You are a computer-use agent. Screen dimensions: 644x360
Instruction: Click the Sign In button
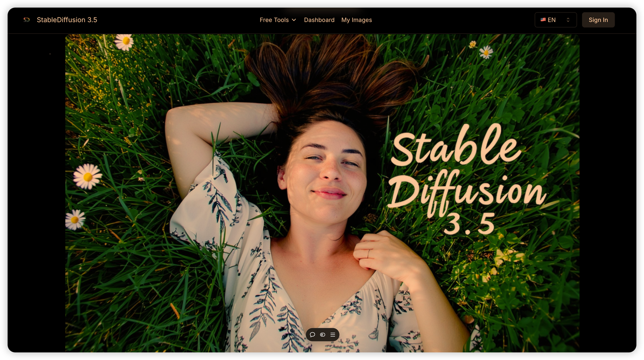[598, 20]
